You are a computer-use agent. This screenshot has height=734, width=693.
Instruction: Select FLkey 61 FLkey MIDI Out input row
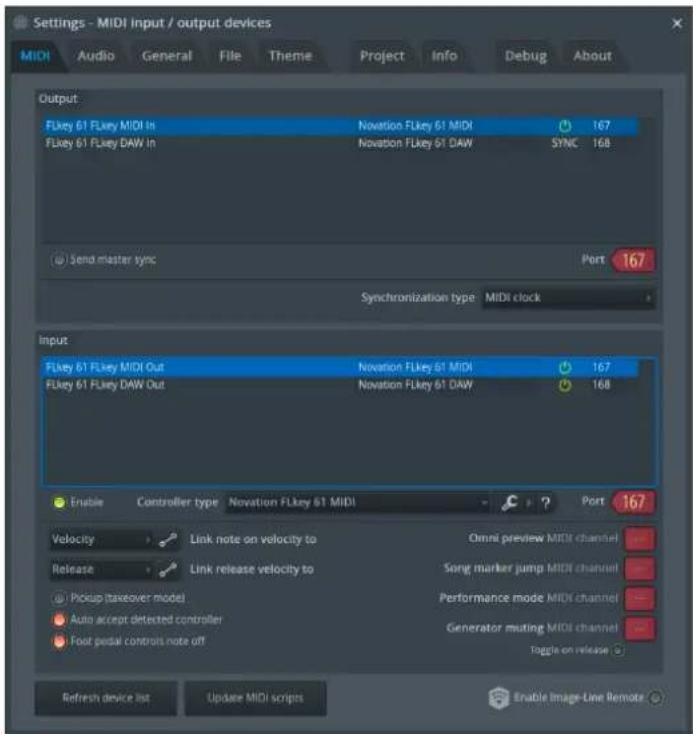point(340,367)
